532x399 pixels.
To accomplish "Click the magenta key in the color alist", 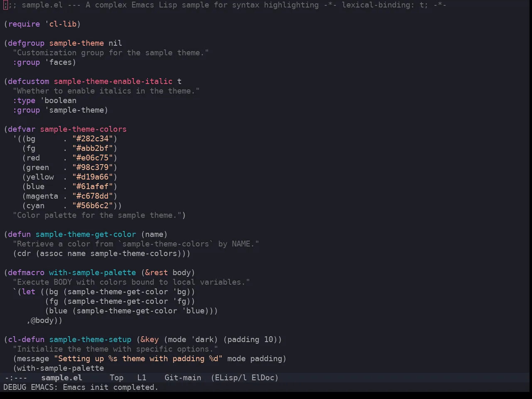I will [42, 196].
